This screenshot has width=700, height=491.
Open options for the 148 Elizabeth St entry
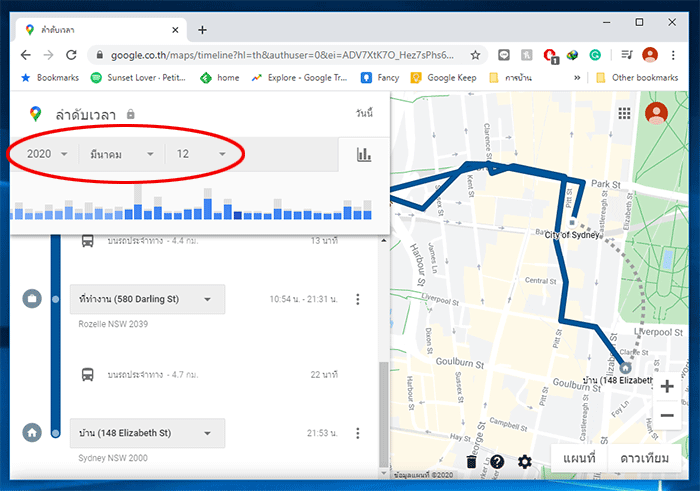click(x=358, y=433)
